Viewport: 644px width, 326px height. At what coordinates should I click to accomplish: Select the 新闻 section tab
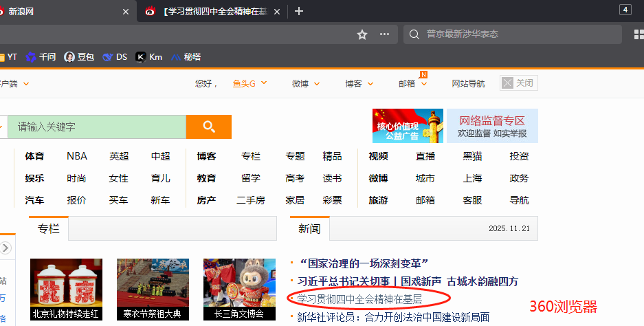pyautogui.click(x=309, y=228)
